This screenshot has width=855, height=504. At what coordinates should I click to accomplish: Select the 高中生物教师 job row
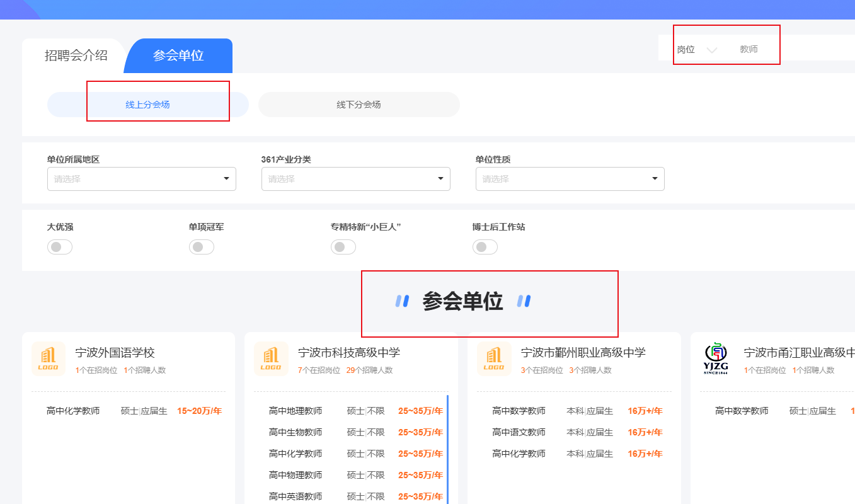tap(296, 432)
